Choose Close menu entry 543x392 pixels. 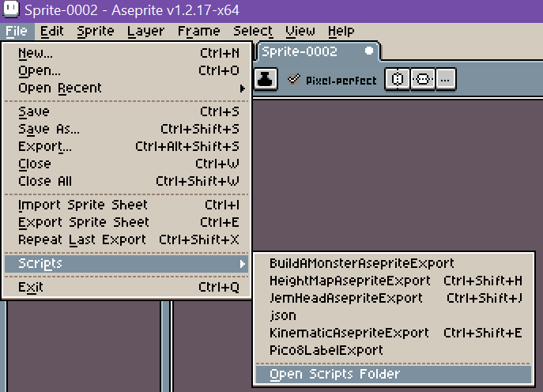coord(126,164)
